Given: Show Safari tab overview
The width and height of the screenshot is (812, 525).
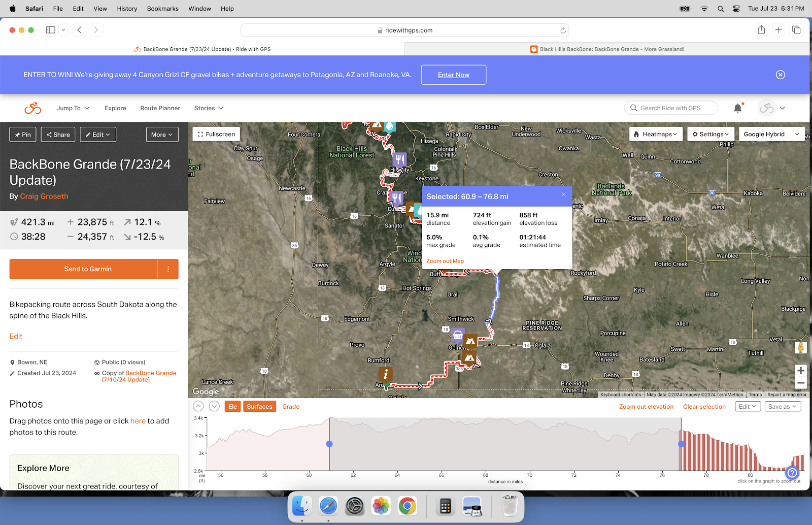Looking at the screenshot, I should click(x=796, y=30).
